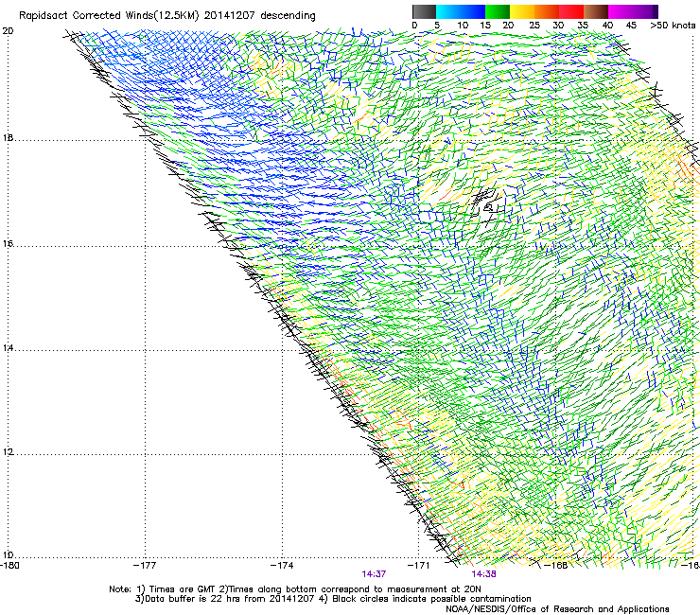Image resolution: width=700 pixels, height=615 pixels.
Task: Click the legend number '25'
Action: point(534,26)
